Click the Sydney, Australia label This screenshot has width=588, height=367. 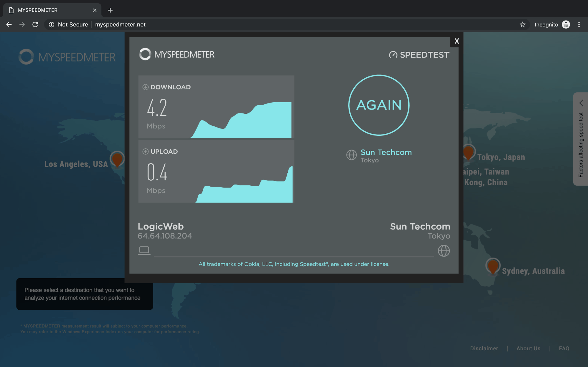point(533,271)
